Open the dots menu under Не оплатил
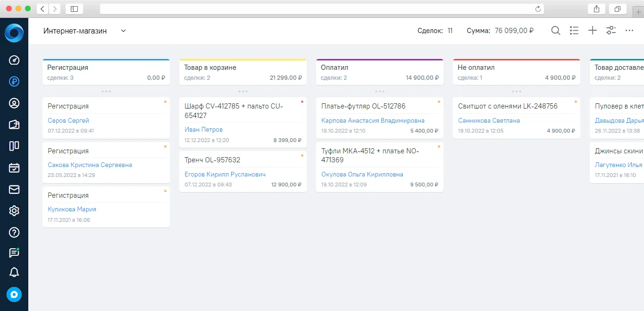Screen dimensions: 644x311 click(x=517, y=91)
